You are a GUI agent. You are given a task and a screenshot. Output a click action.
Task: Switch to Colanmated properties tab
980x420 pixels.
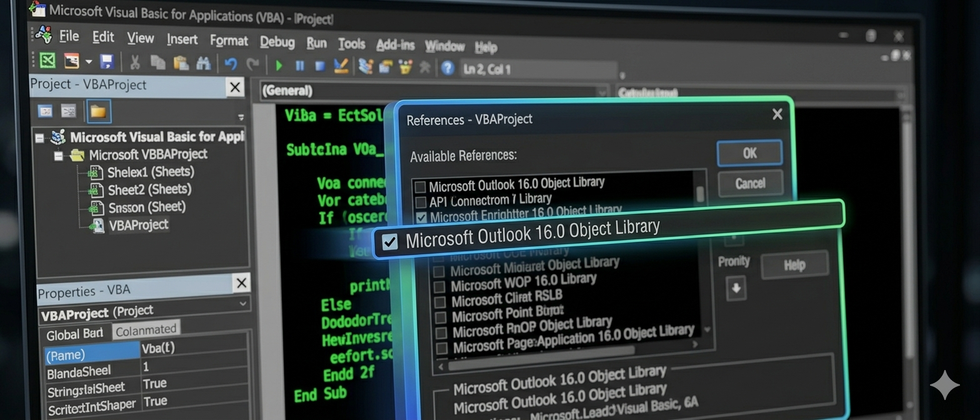pyautogui.click(x=146, y=329)
